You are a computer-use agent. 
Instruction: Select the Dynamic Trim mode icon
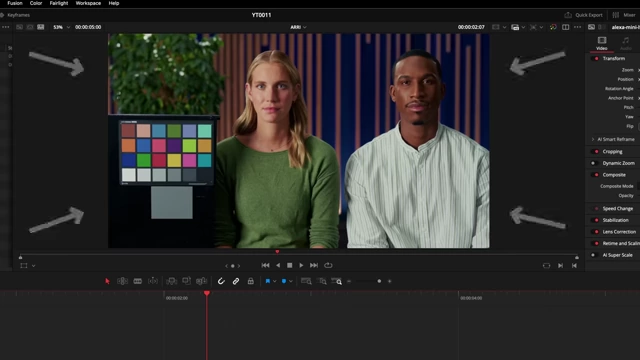pos(153,281)
